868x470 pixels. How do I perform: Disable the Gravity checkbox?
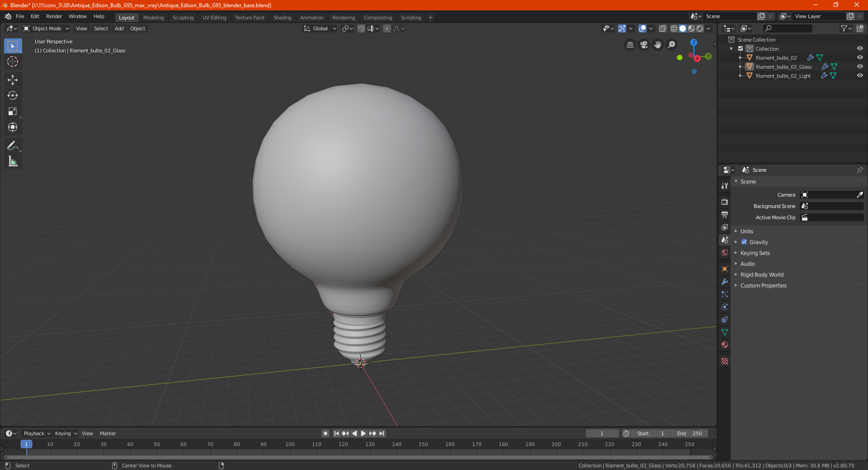(x=744, y=242)
